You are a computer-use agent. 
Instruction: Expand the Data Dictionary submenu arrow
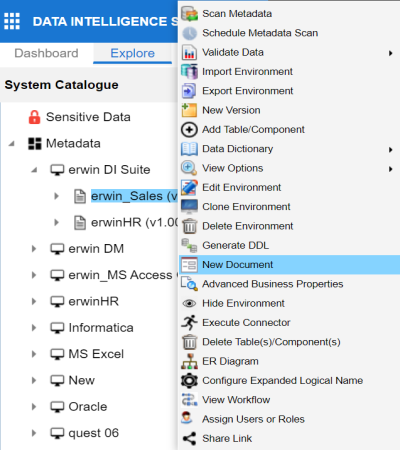click(x=390, y=150)
